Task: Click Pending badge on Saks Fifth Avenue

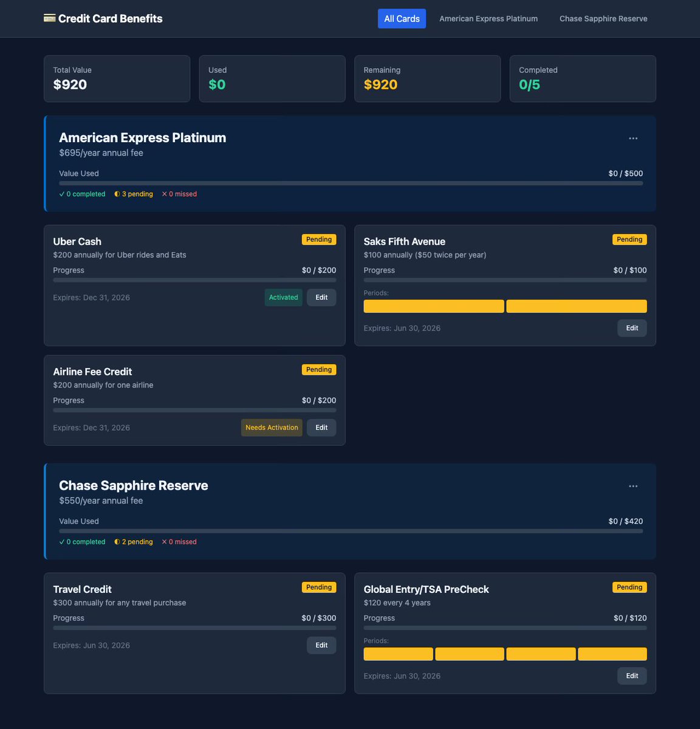Action: point(630,239)
